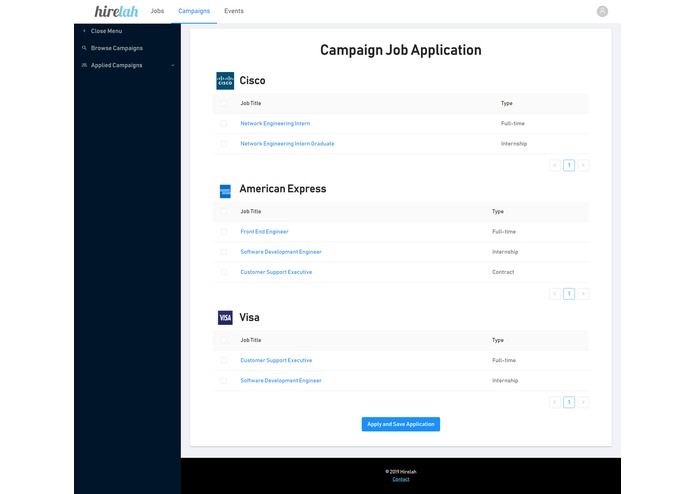Image resolution: width=695 pixels, height=494 pixels.
Task: Open the Campaigns tab
Action: 194,11
